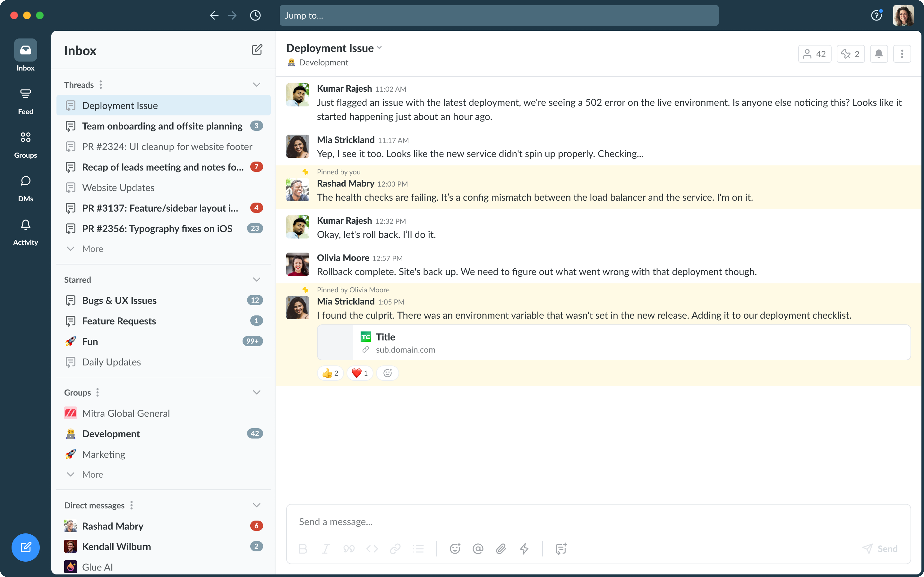The image size is (924, 577).
Task: Open the mention @ icon in composer
Action: coord(478,549)
